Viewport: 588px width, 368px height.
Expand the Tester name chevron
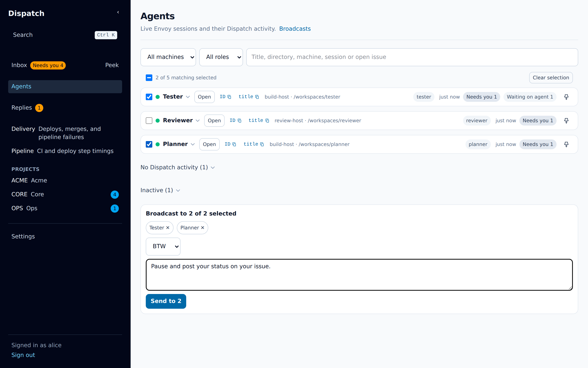point(188,97)
